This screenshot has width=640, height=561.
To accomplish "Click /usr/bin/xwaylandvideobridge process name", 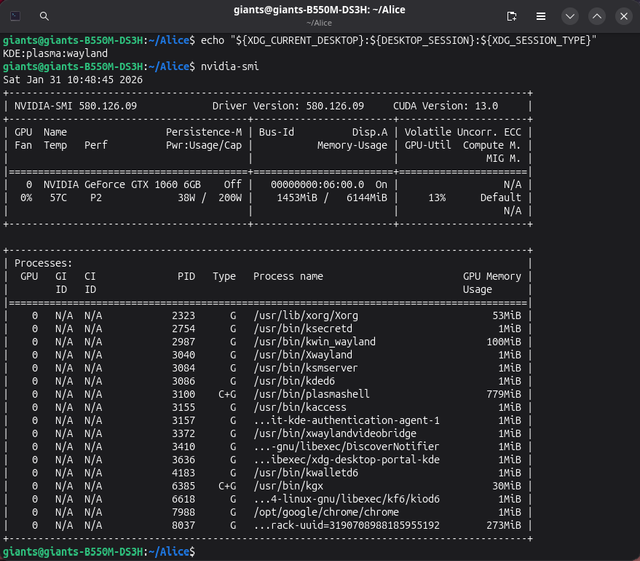I will pos(335,433).
